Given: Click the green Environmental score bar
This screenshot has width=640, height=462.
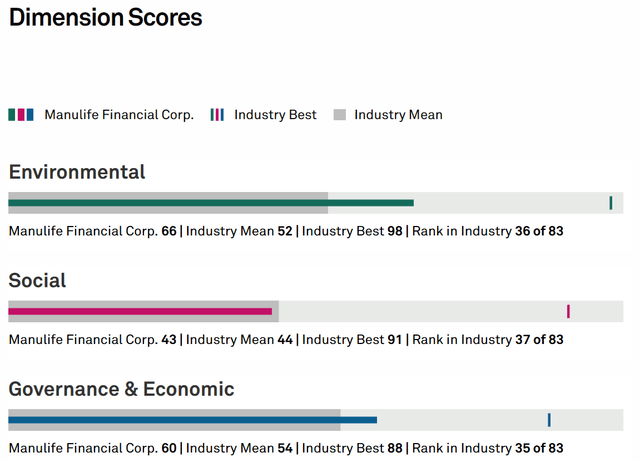Looking at the screenshot, I should [x=211, y=203].
